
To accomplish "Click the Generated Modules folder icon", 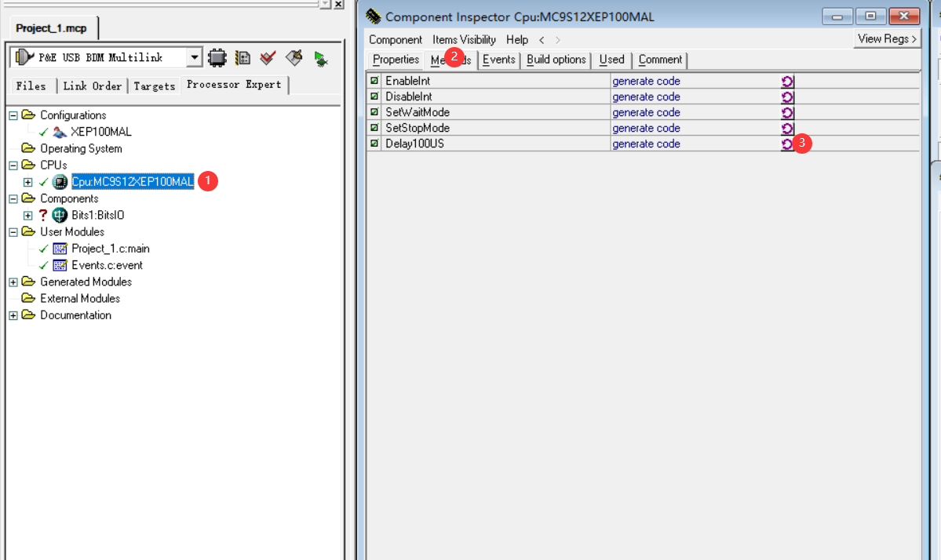I will pyautogui.click(x=28, y=282).
